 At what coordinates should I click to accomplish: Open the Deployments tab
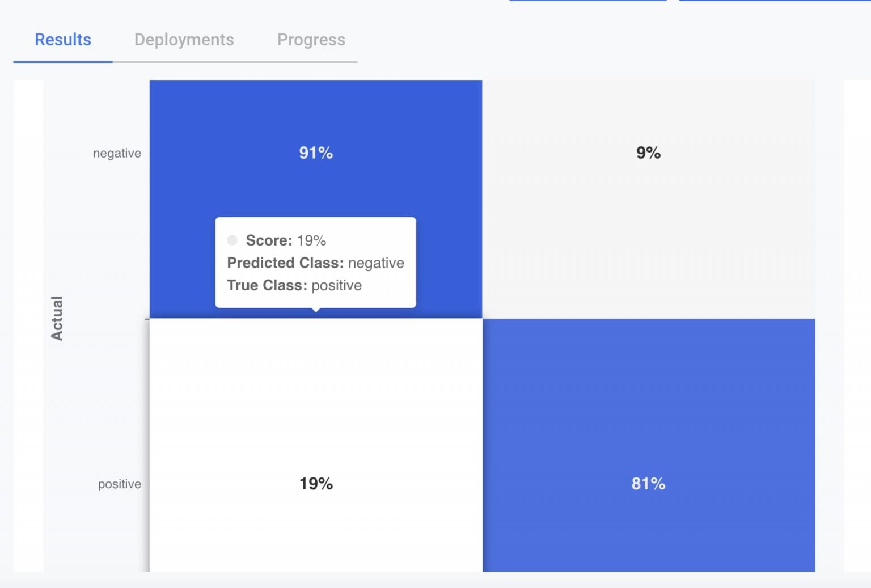[184, 40]
